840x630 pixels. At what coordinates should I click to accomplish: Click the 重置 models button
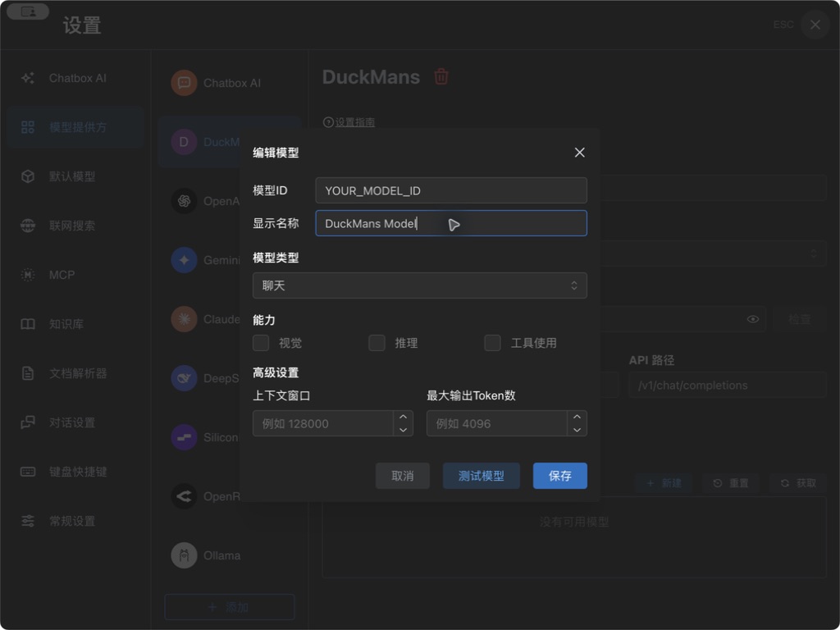click(731, 483)
